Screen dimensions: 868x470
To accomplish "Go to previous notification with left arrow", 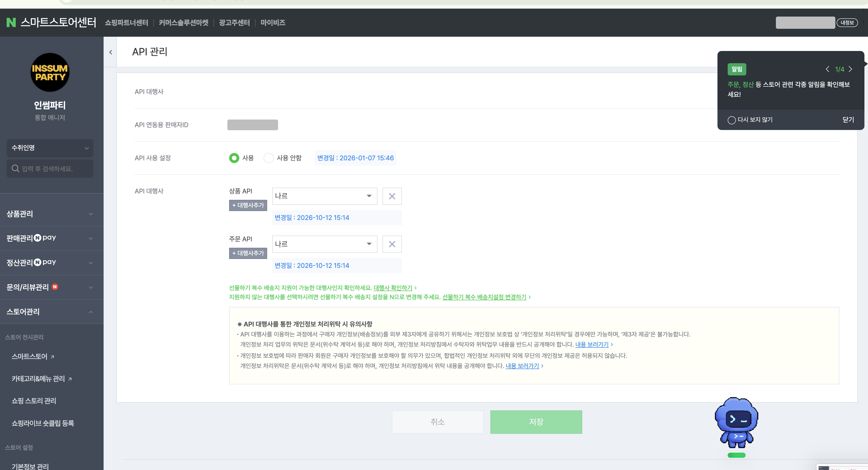I will click(x=828, y=69).
